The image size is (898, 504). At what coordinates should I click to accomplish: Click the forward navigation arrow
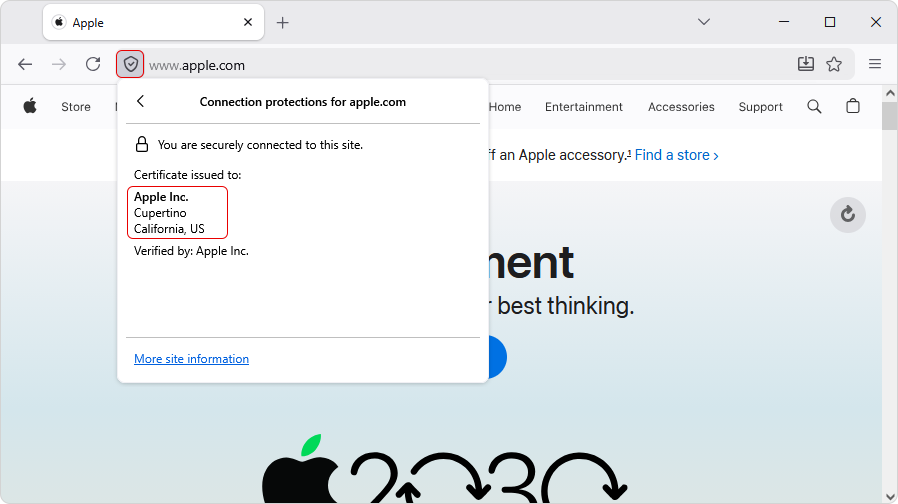click(59, 64)
